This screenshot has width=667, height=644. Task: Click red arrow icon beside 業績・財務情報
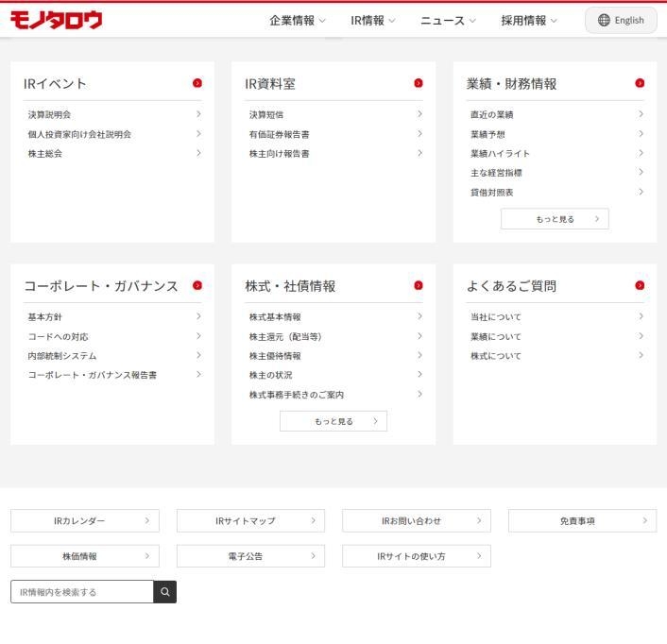pyautogui.click(x=640, y=83)
